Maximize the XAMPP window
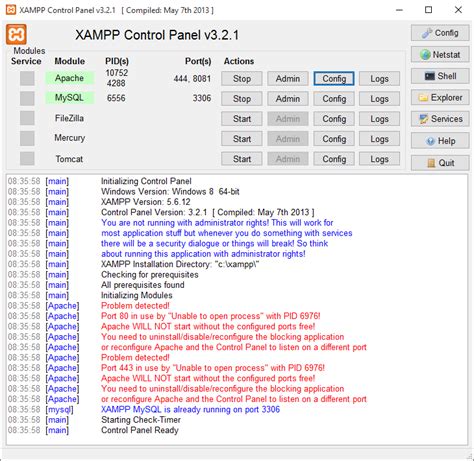Screen dimensions: 474x461 428,10
